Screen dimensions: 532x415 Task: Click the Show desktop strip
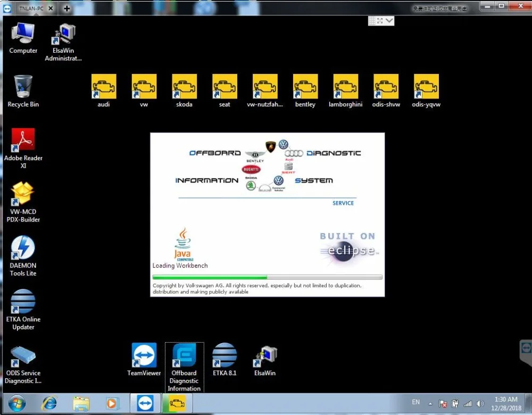click(x=529, y=403)
